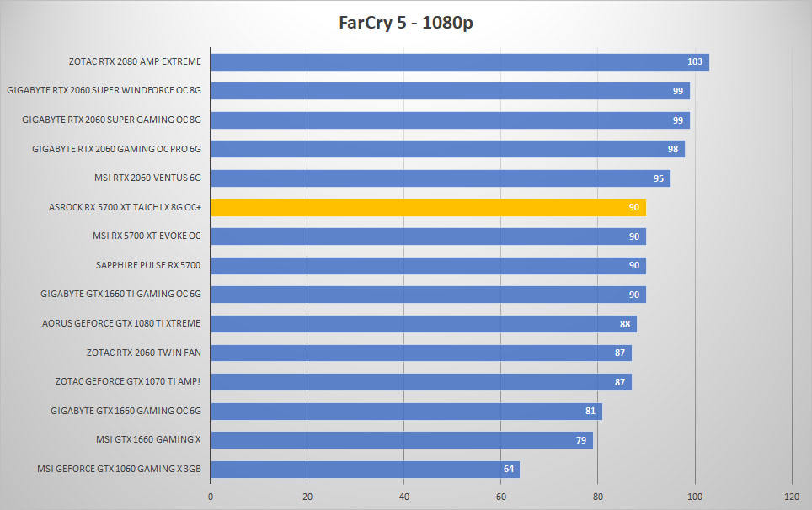
Task: Click the GIGABYTE GTX 1660 GAMING OC bar
Action: pos(407,412)
